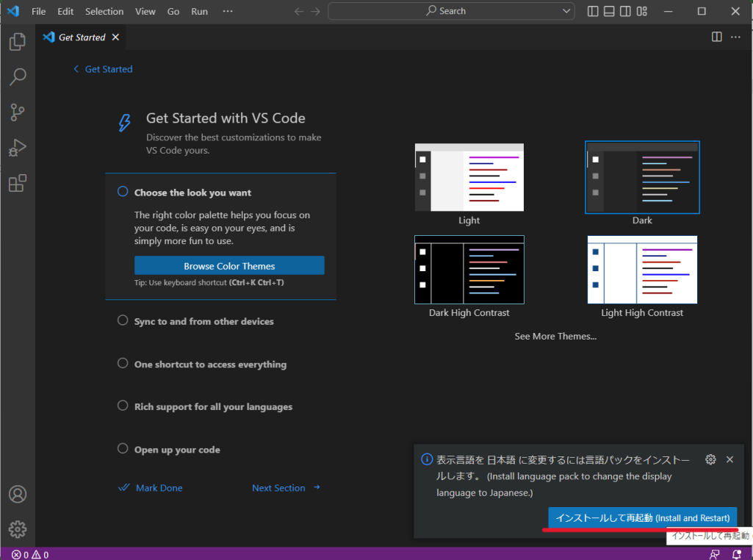Check off Choose the look you want
The height and width of the screenshot is (560, 753).
[123, 192]
